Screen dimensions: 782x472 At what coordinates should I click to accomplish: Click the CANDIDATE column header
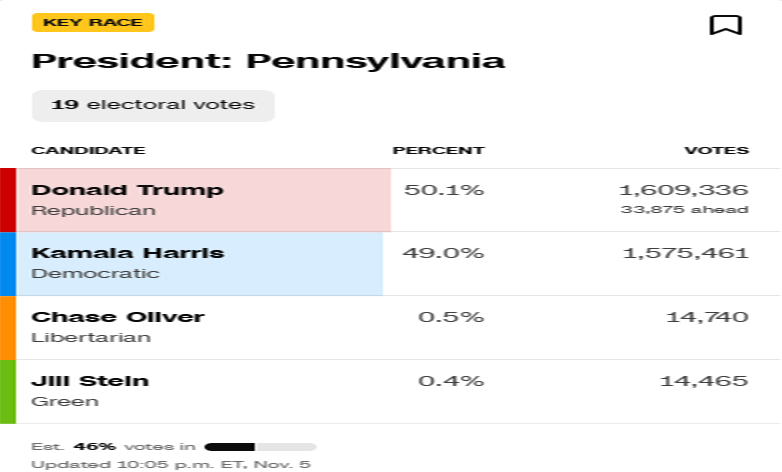(88, 151)
